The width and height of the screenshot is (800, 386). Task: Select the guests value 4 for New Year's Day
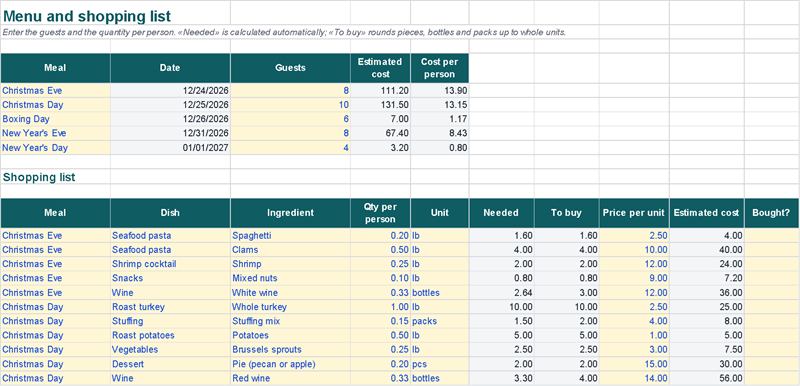pyautogui.click(x=290, y=148)
